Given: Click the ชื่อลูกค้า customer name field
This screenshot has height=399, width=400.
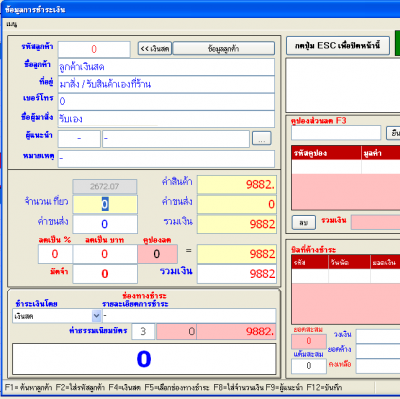Looking at the screenshot, I should [166, 67].
